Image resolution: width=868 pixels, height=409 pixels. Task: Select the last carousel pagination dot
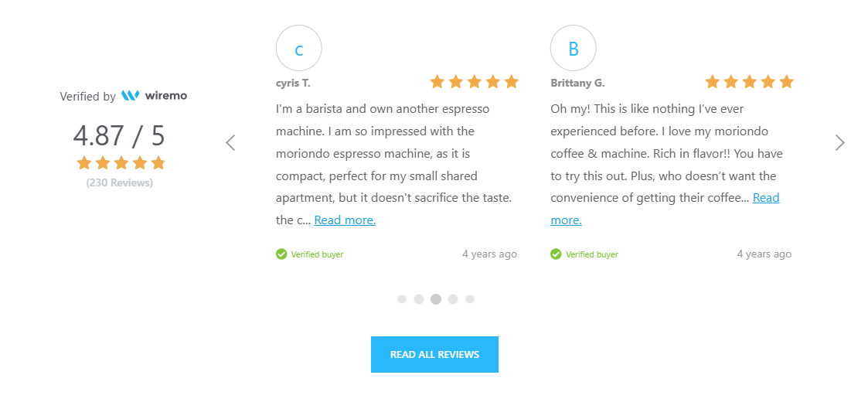click(x=470, y=299)
